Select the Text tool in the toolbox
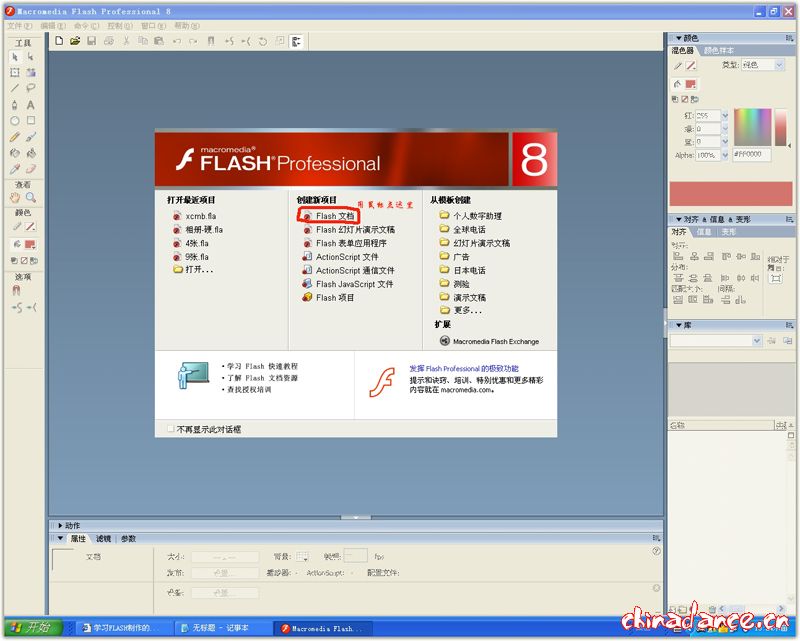Image resolution: width=800 pixels, height=641 pixels. 31,104
